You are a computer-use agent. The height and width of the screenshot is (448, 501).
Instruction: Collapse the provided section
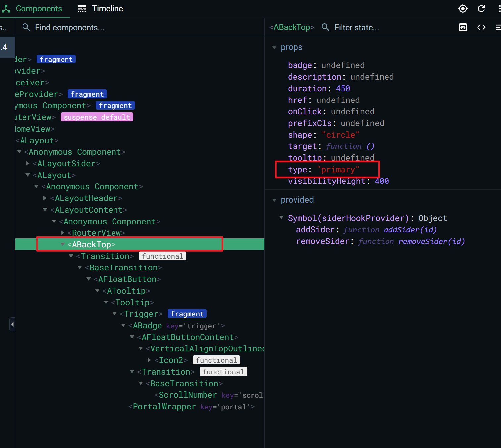click(275, 200)
